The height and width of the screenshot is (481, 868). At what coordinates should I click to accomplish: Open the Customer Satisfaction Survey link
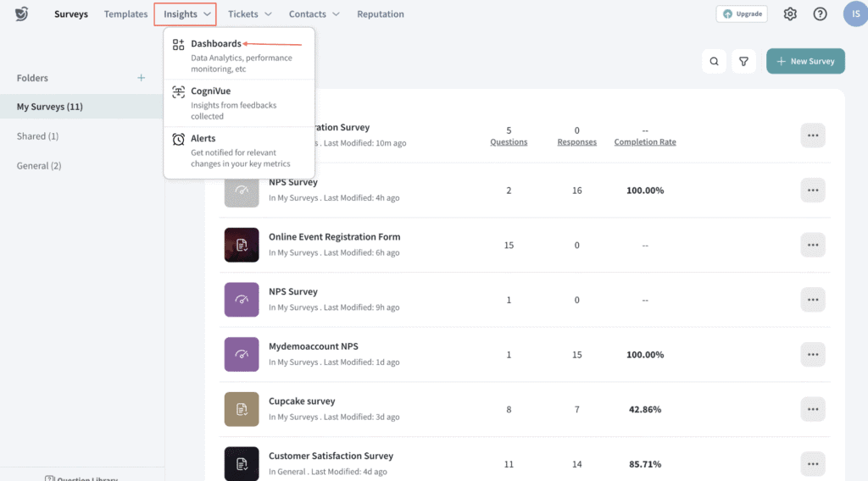[x=331, y=456]
